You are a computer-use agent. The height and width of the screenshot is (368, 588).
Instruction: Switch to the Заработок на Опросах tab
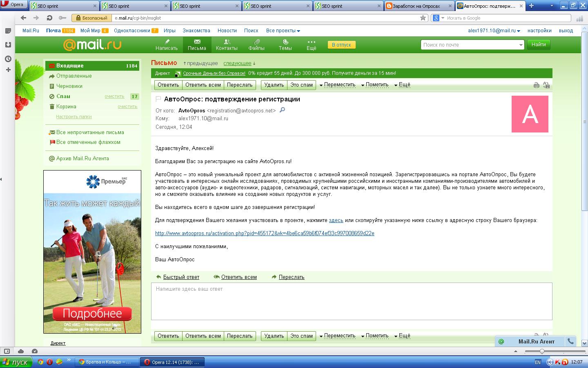pyautogui.click(x=419, y=6)
